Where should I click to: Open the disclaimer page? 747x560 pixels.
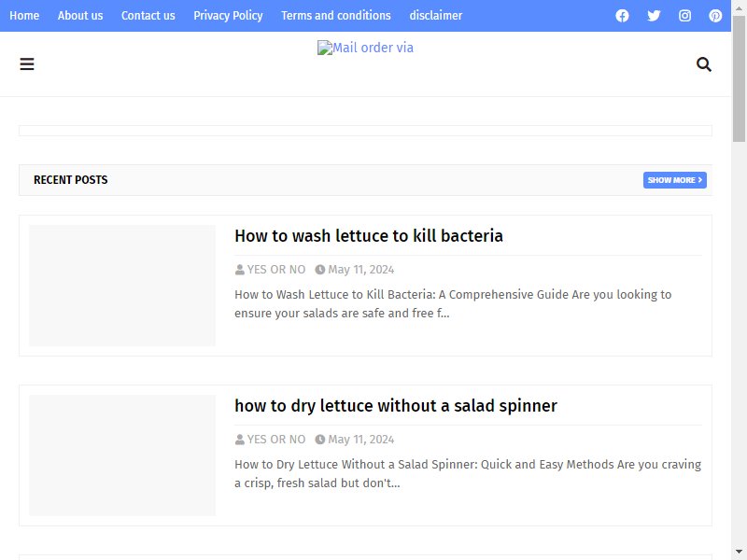tap(435, 15)
